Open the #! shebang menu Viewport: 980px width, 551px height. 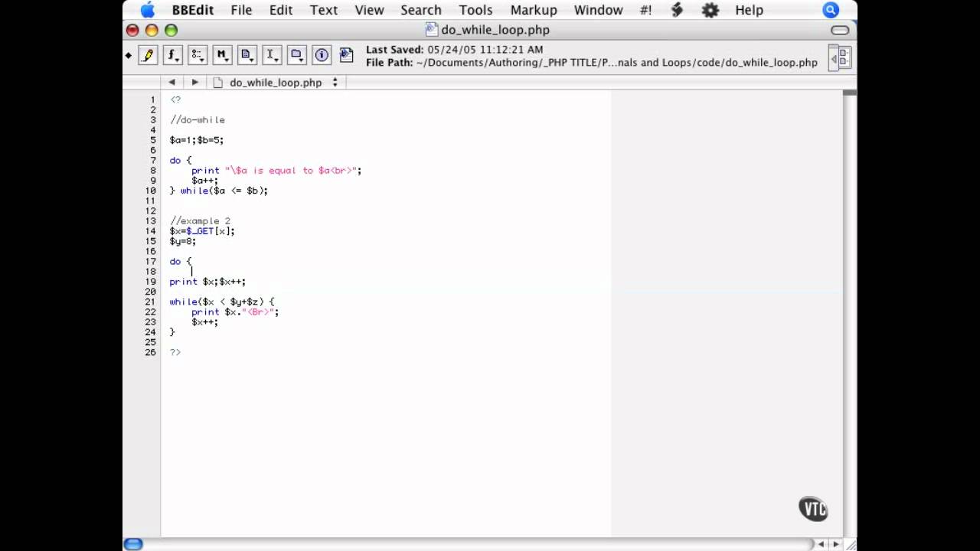click(645, 10)
